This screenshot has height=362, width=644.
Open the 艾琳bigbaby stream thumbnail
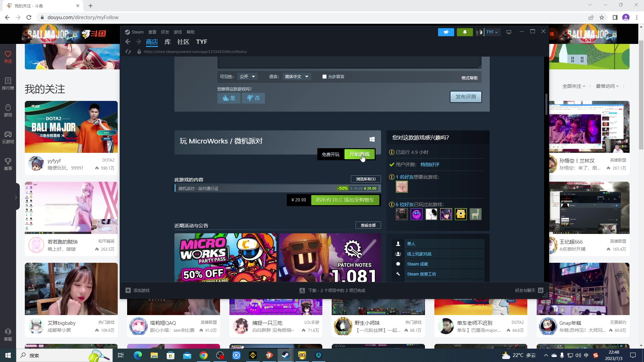click(71, 289)
